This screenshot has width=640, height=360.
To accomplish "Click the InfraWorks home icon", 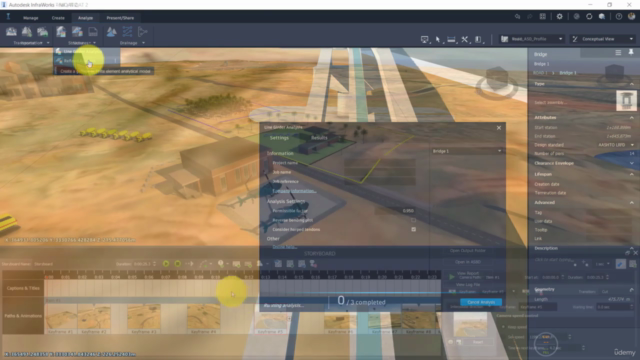I will point(8,16).
